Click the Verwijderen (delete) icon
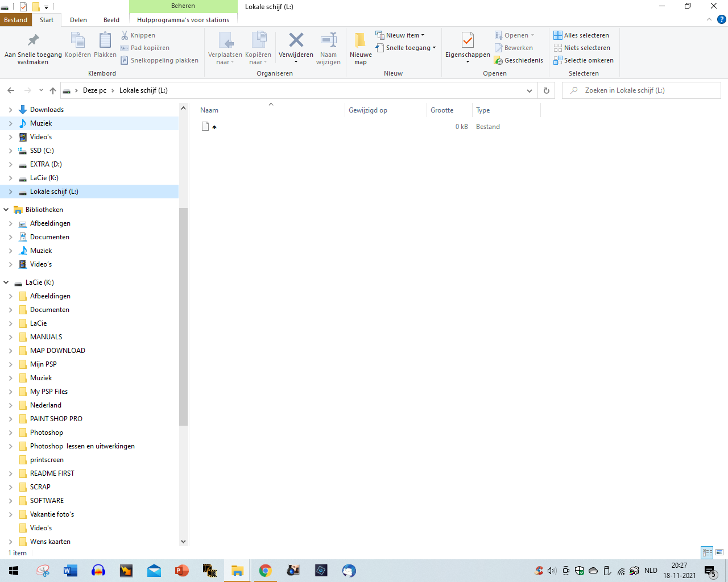 (x=296, y=42)
